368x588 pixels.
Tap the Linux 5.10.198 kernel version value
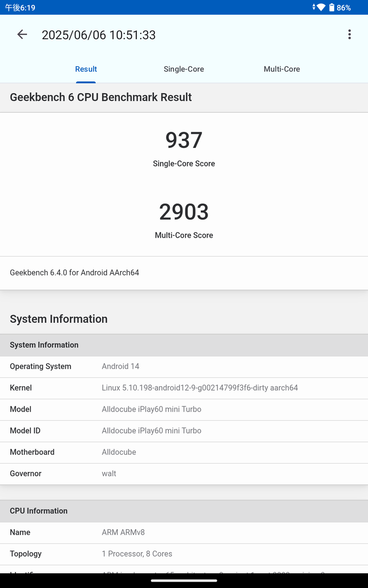click(200, 388)
